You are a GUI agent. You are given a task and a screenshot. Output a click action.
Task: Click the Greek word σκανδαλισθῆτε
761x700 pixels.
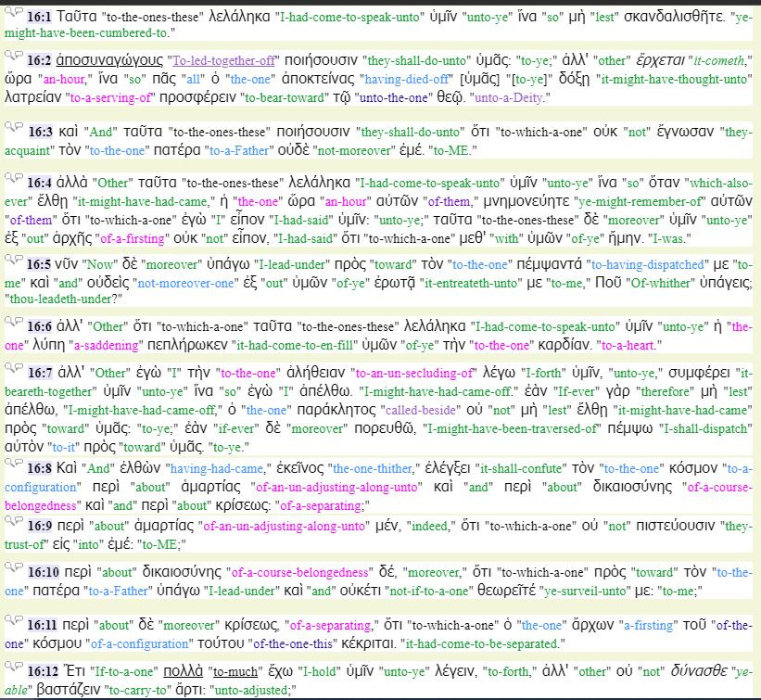pyautogui.click(x=675, y=17)
